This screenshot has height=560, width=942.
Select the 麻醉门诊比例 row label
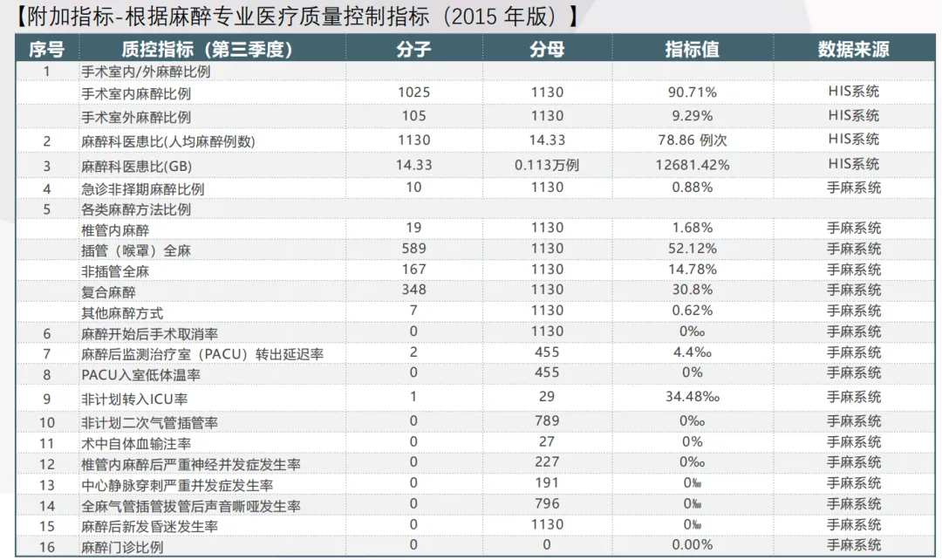tap(123, 548)
